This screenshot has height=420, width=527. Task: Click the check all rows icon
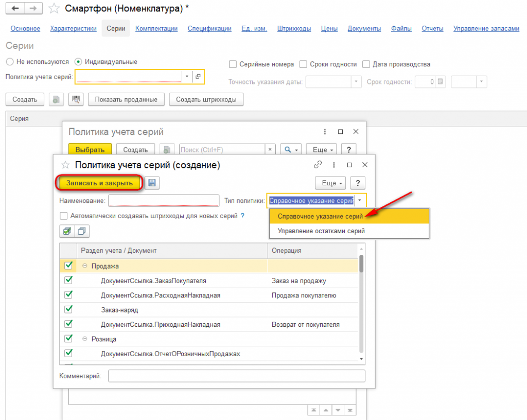point(67,231)
